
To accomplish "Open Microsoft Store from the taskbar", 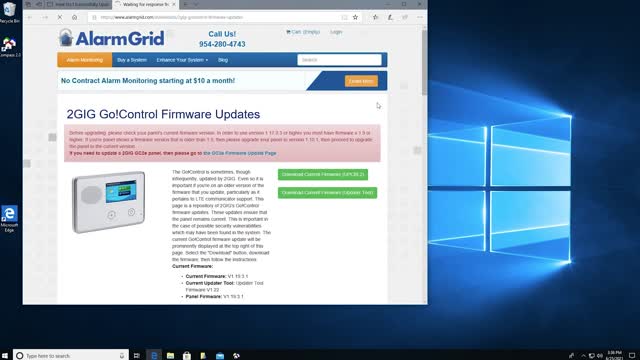I will click(x=187, y=356).
